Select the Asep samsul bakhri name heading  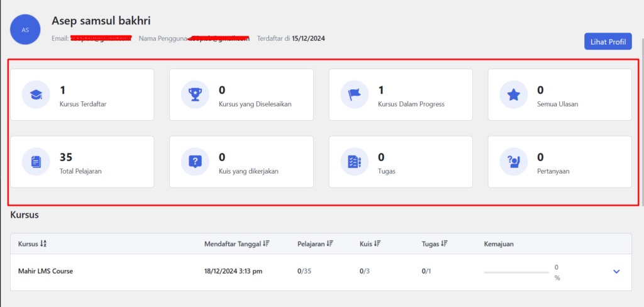(x=101, y=21)
